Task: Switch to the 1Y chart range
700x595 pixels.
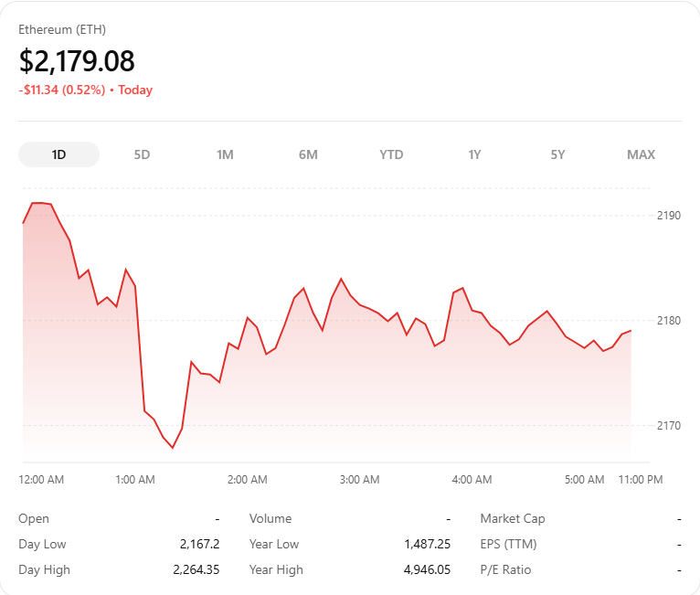Action: (474, 154)
